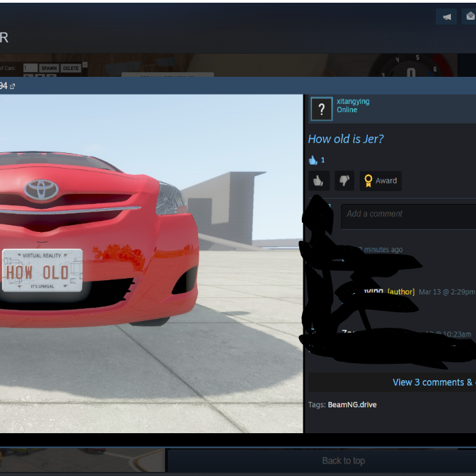476x476 pixels.
Task: Open the xitangying profile link
Action: [353, 101]
